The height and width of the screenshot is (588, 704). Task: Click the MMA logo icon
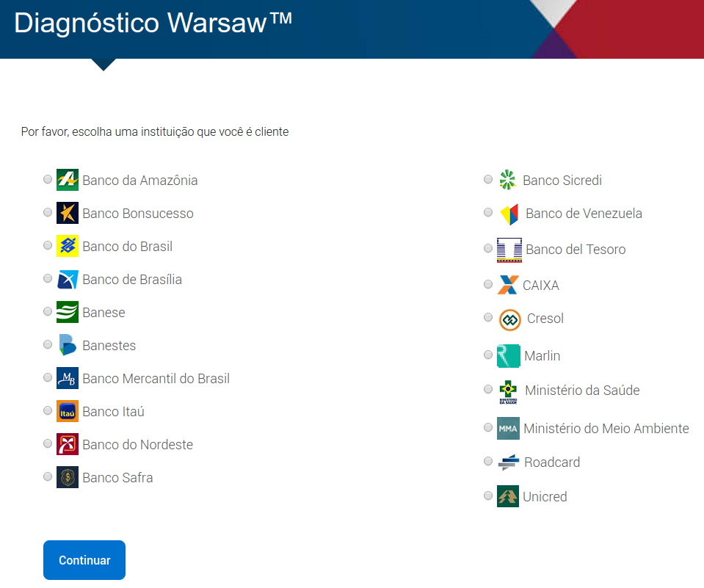(508, 428)
